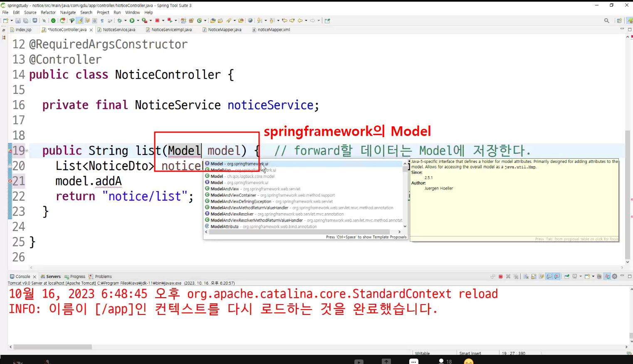Toggle Mark Occurrences highlighter icon
Viewport: 633px width, 364px height.
click(x=80, y=20)
